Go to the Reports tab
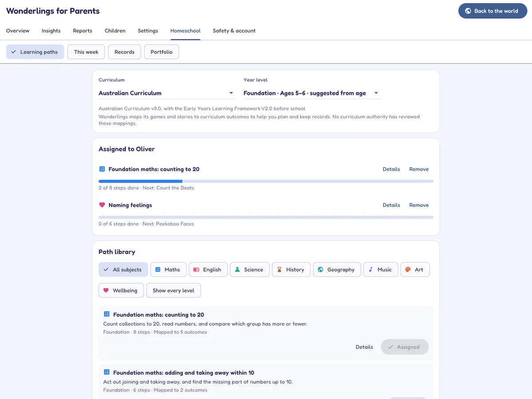Image resolution: width=532 pixels, height=399 pixels. click(82, 31)
